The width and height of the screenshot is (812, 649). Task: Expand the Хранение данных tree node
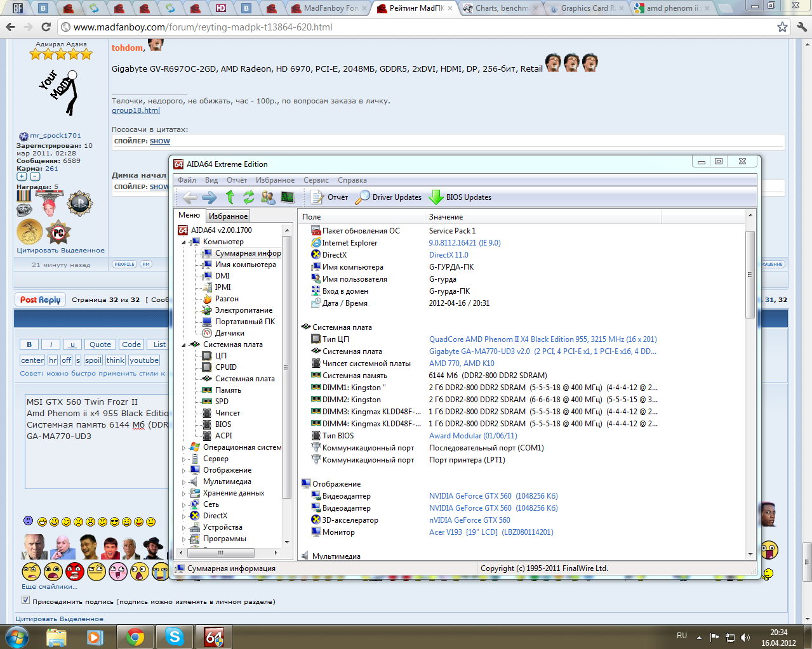coord(184,494)
